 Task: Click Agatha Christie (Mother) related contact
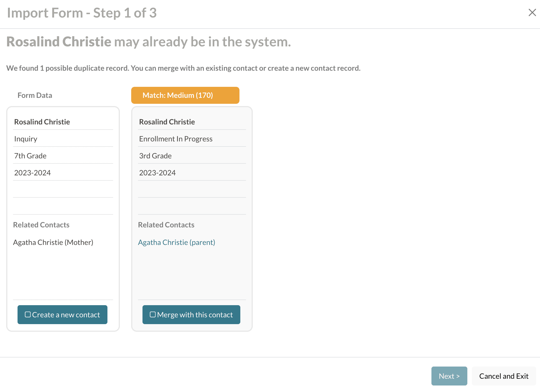coord(53,242)
